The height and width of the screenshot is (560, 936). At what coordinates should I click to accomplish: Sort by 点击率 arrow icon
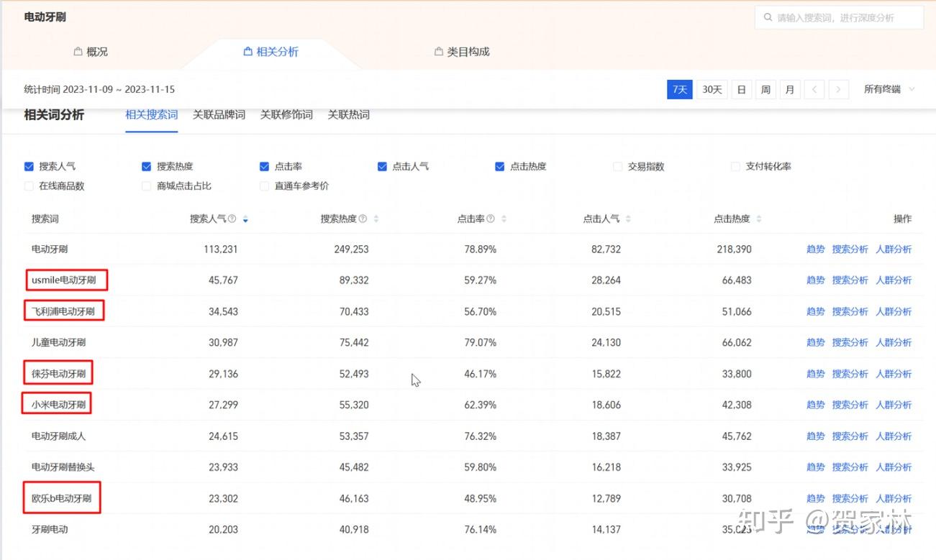pyautogui.click(x=504, y=219)
